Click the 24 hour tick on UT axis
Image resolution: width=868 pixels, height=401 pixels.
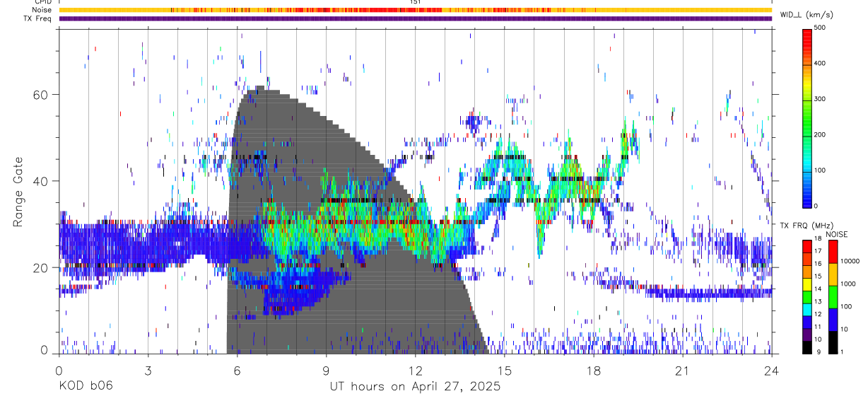point(772,369)
